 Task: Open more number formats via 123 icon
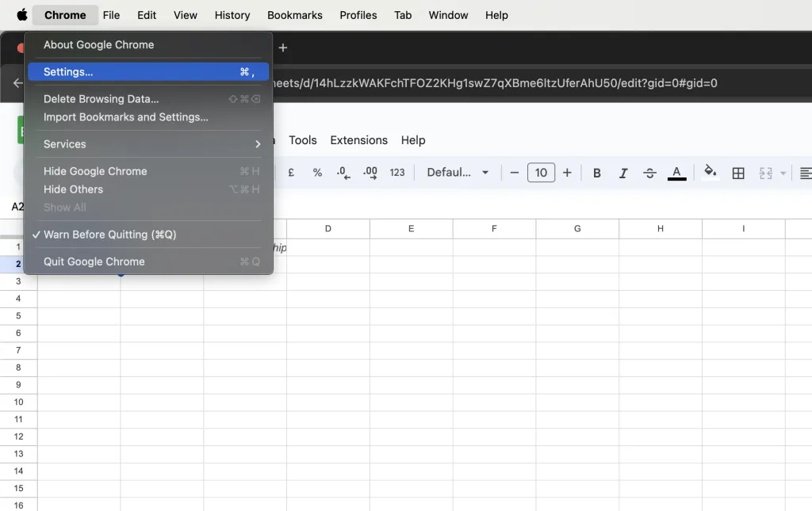click(396, 172)
